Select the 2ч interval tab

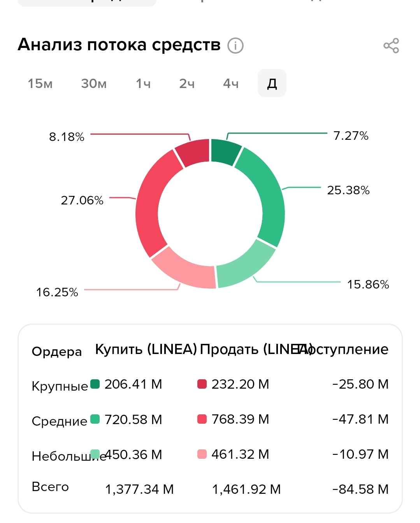click(x=187, y=83)
